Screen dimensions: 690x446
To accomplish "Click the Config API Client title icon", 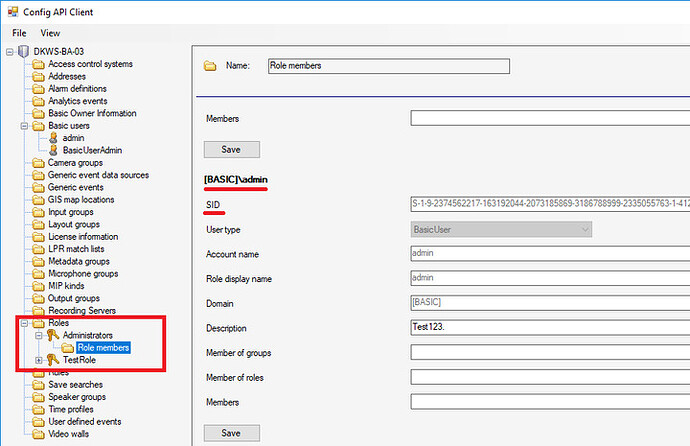I will pos(13,12).
